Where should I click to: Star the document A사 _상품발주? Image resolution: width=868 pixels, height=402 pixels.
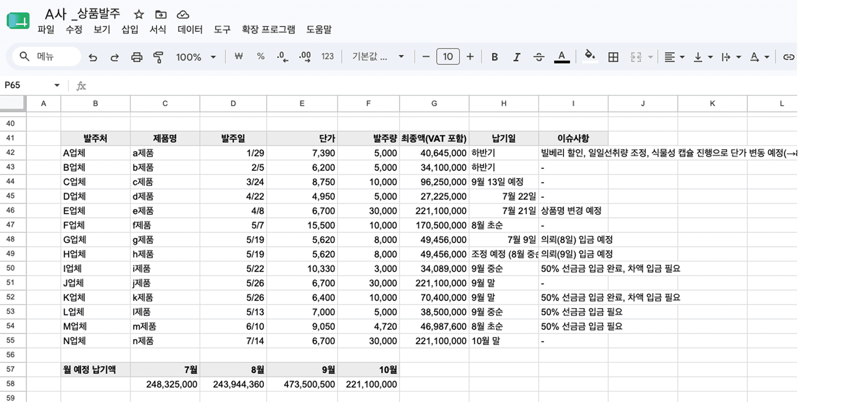point(139,14)
